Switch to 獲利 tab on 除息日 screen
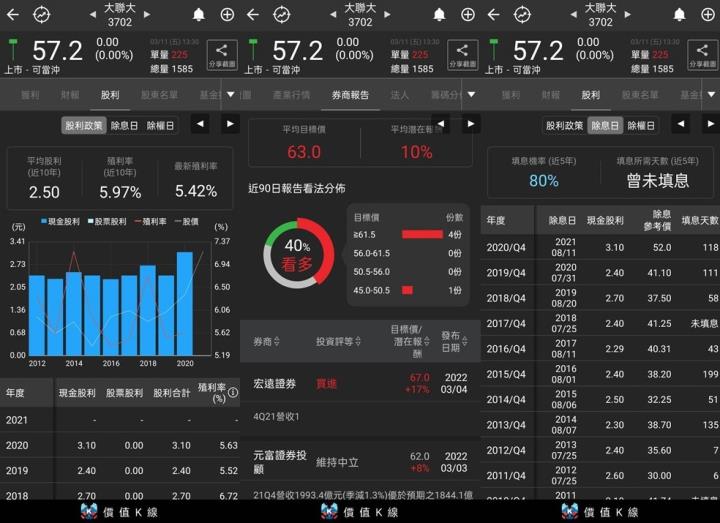Viewport: 720px width, 523px height. [511, 95]
